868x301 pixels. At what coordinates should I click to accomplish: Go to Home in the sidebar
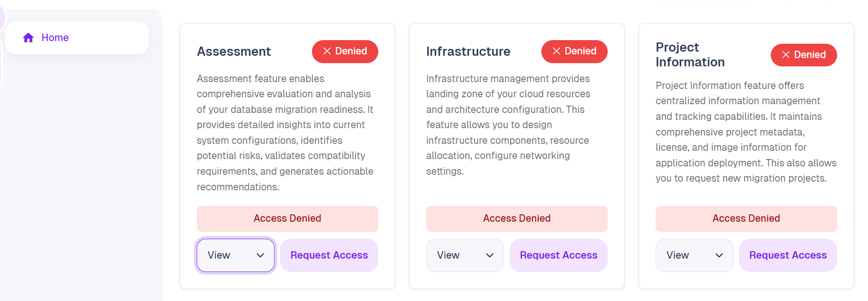[77, 38]
